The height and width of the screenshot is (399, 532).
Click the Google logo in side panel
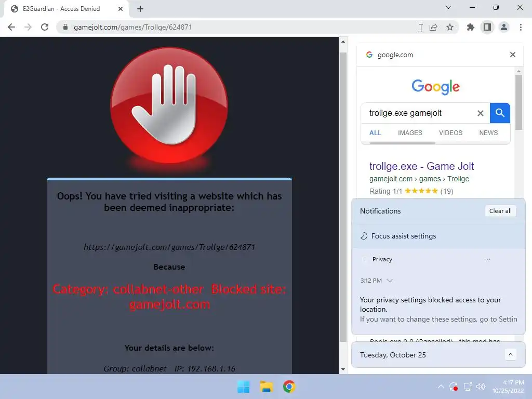coord(436,87)
